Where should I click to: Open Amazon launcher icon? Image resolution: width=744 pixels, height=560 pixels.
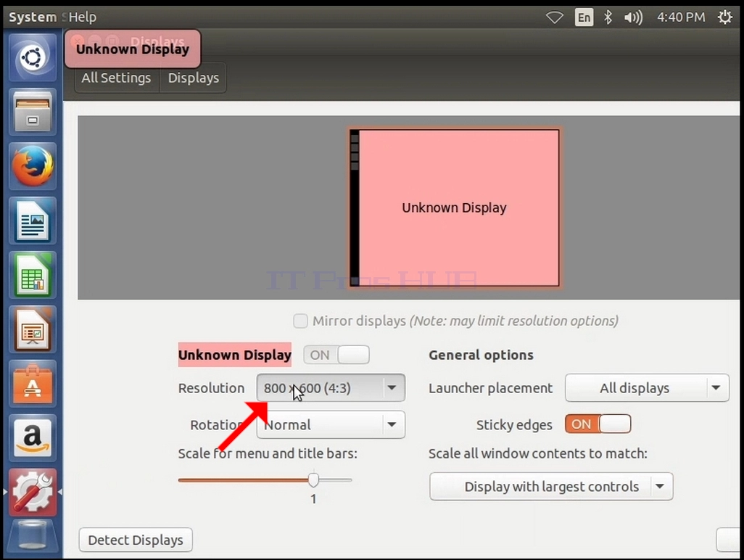[32, 437]
